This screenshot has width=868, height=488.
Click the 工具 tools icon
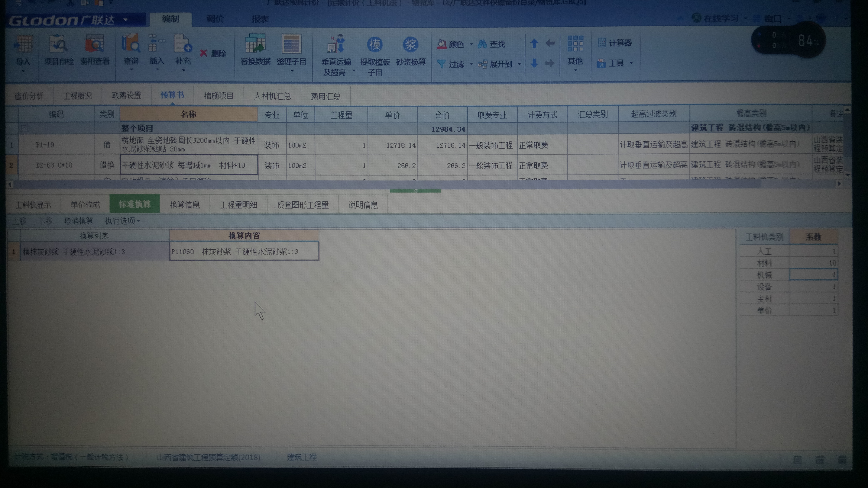click(x=601, y=63)
